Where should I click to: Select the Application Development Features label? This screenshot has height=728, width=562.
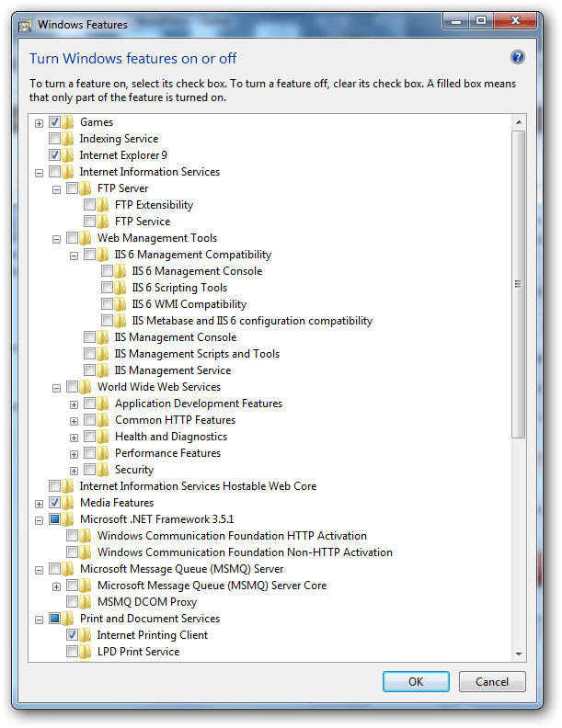pos(199,404)
